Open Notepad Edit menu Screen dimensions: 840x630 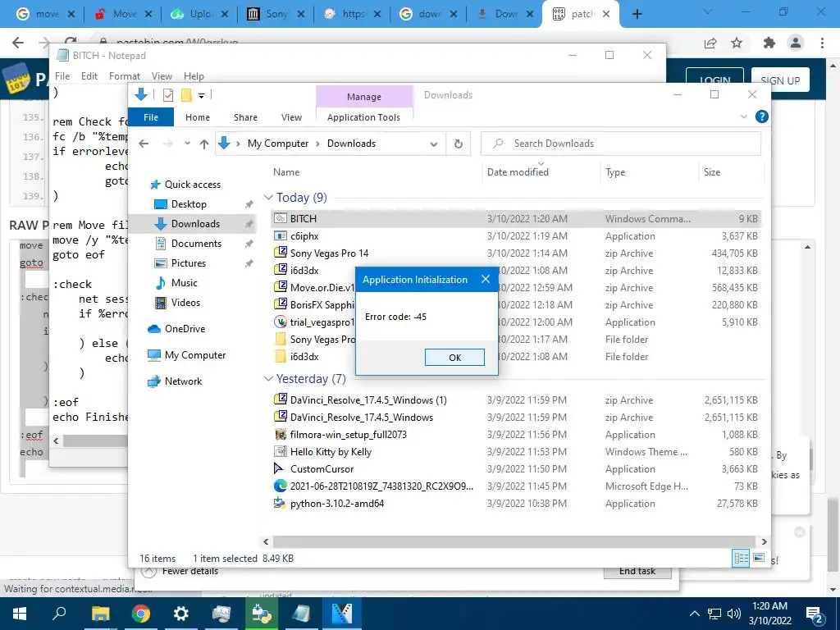coord(89,76)
